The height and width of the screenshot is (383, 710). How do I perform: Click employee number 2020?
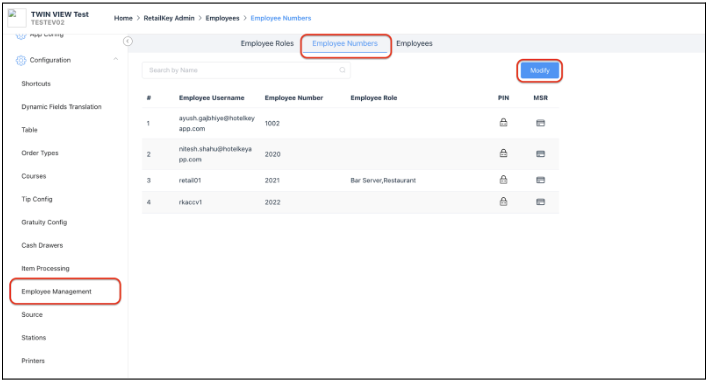point(273,154)
